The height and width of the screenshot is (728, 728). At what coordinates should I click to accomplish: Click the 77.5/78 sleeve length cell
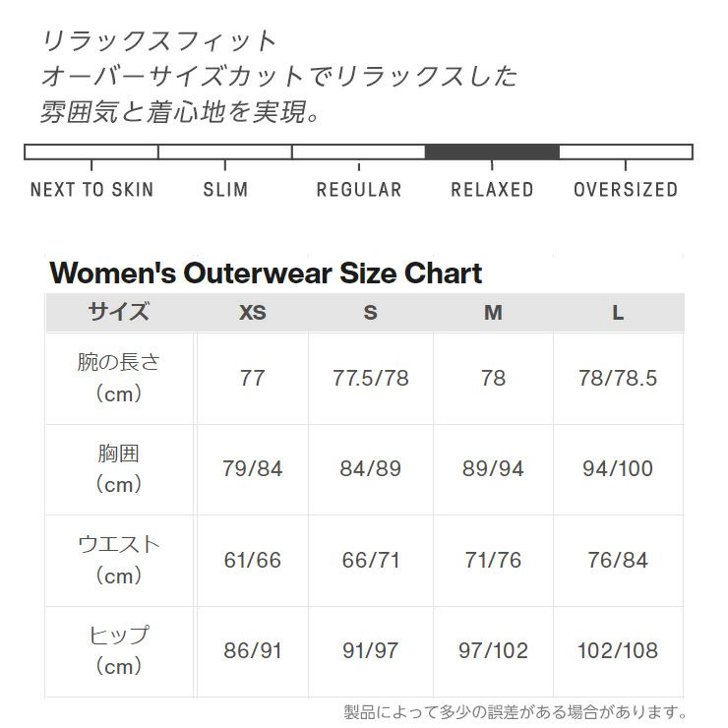pyautogui.click(x=370, y=379)
